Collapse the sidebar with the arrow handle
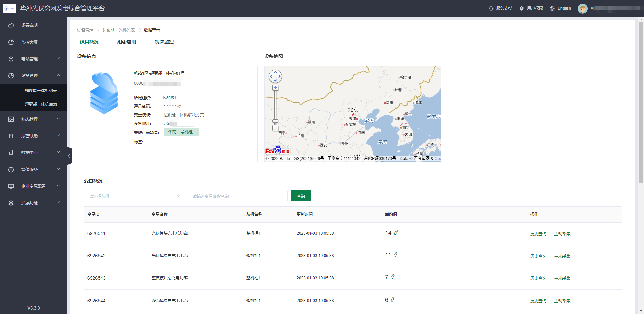This screenshot has width=644, height=314. click(x=69, y=156)
